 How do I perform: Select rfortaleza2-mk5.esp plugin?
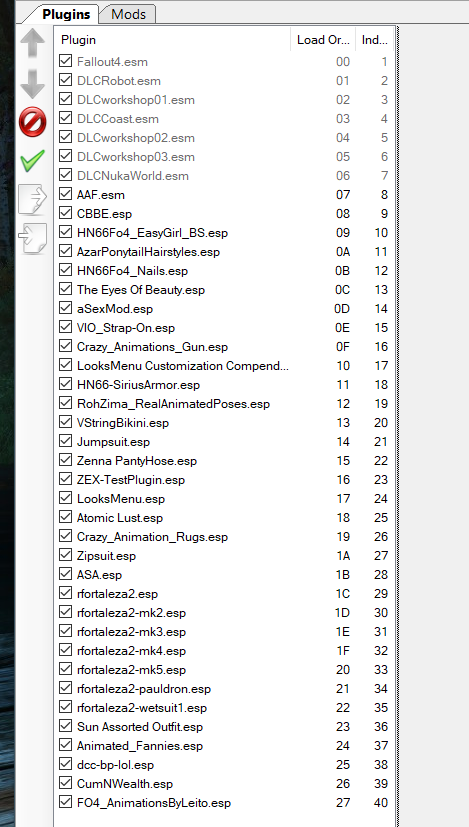pos(131,669)
